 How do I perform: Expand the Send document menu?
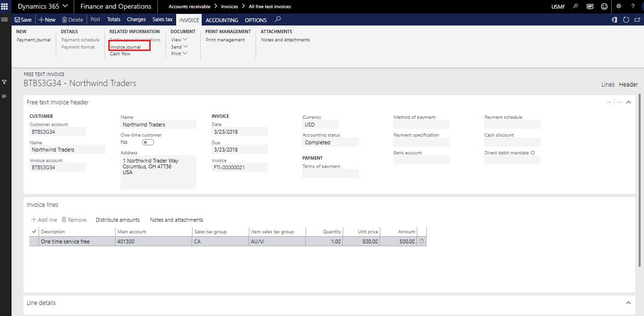click(179, 47)
